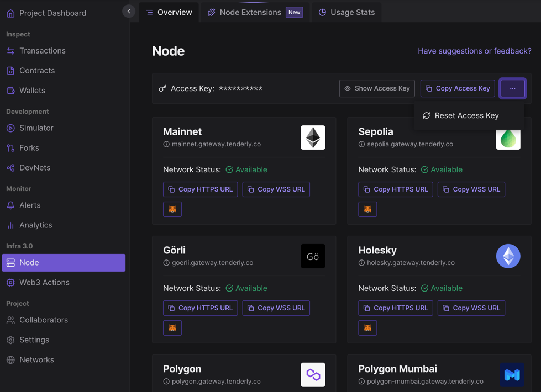This screenshot has height=392, width=541.
Task: Collapse sidebar with the chevron button
Action: pyautogui.click(x=129, y=12)
